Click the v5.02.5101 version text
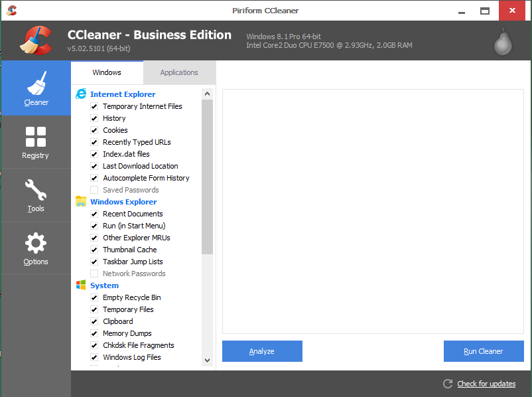Image resolution: width=532 pixels, height=397 pixels. [99, 48]
